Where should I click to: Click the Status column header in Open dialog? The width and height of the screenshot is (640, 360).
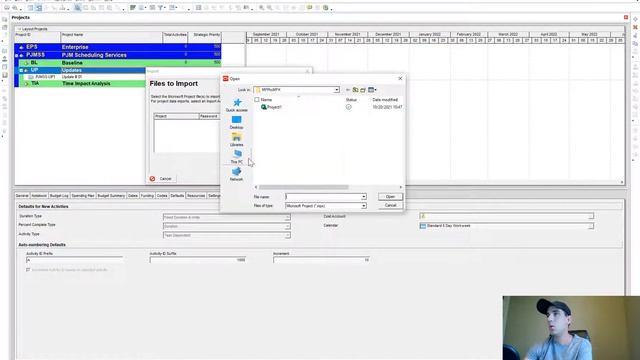coord(351,100)
